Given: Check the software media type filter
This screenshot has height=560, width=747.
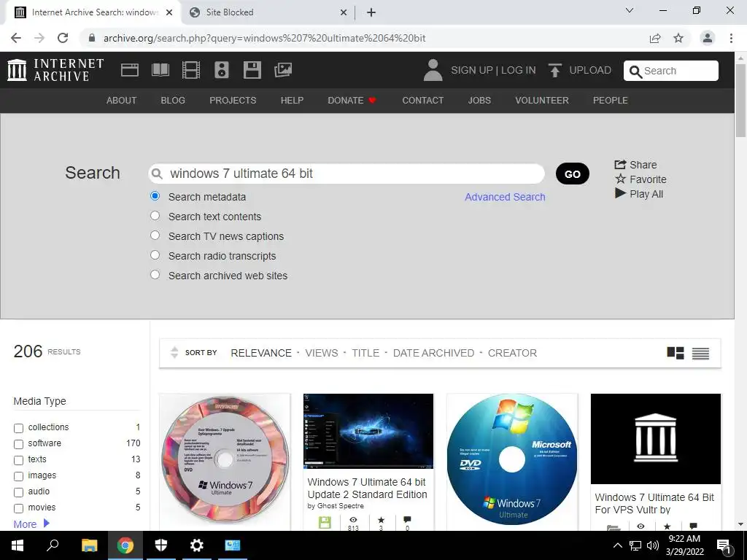Looking at the screenshot, I should [x=18, y=444].
